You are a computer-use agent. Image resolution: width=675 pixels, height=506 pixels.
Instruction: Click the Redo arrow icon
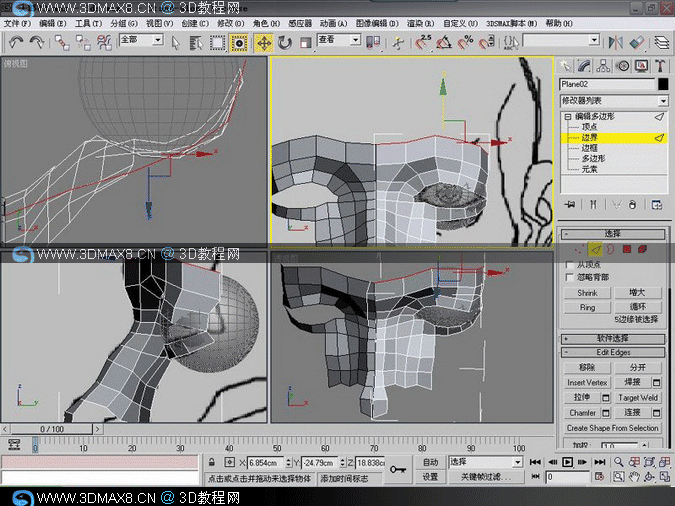[x=37, y=42]
